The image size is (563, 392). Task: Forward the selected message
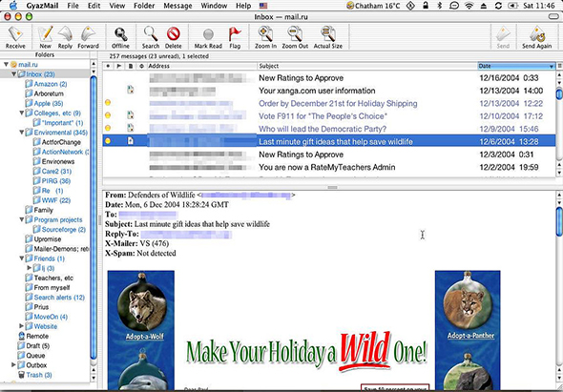[x=88, y=37]
